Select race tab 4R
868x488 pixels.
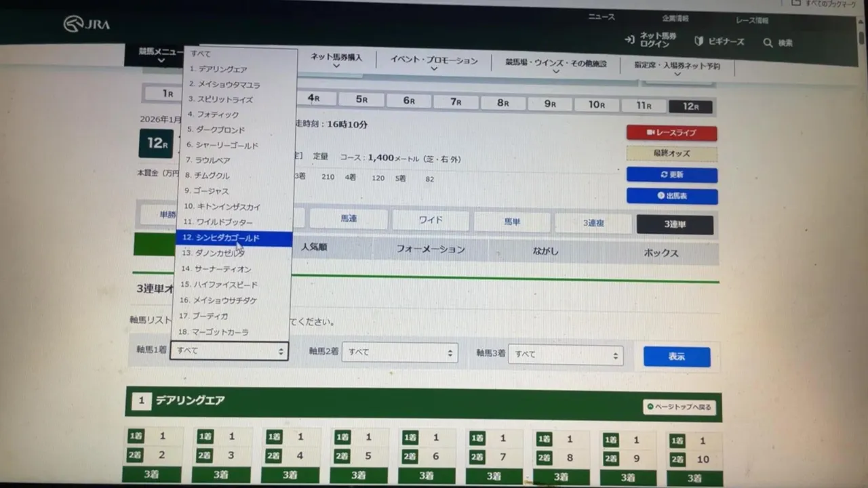tap(313, 98)
